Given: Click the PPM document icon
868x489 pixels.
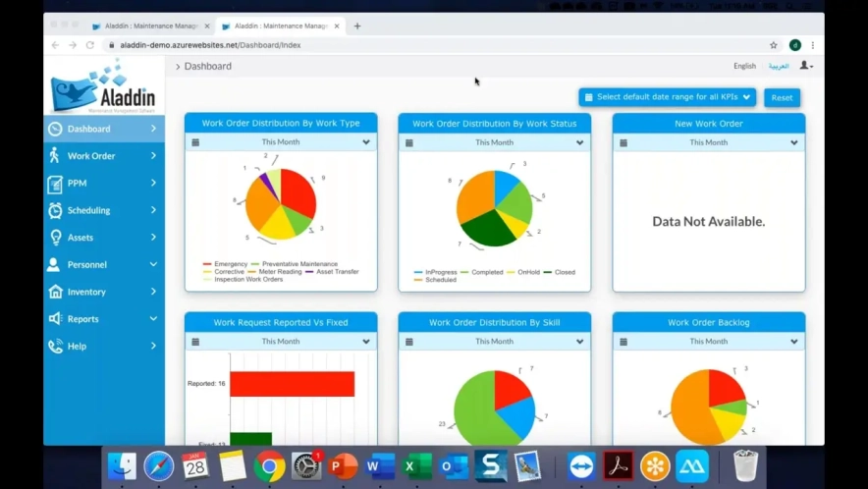Looking at the screenshot, I should (55, 184).
